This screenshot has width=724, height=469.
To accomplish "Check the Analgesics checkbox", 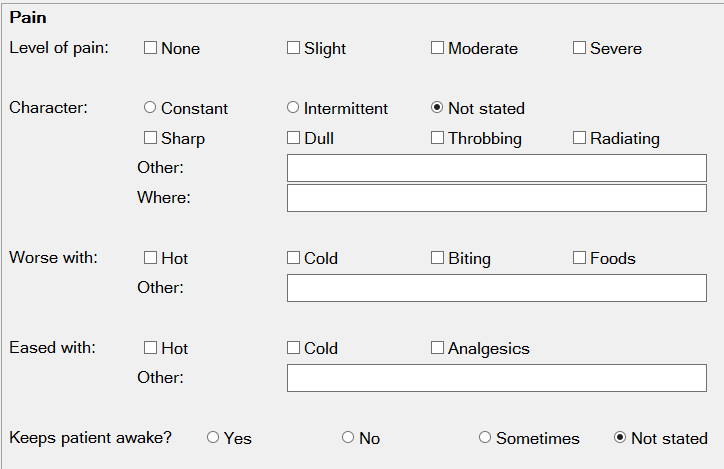I will pos(437,348).
